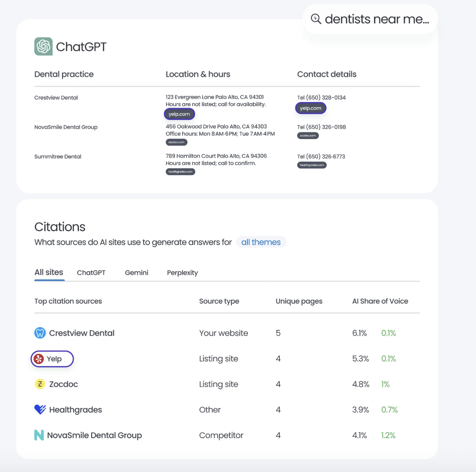
Task: Click the Zocdoc source name
Action: pos(63,384)
